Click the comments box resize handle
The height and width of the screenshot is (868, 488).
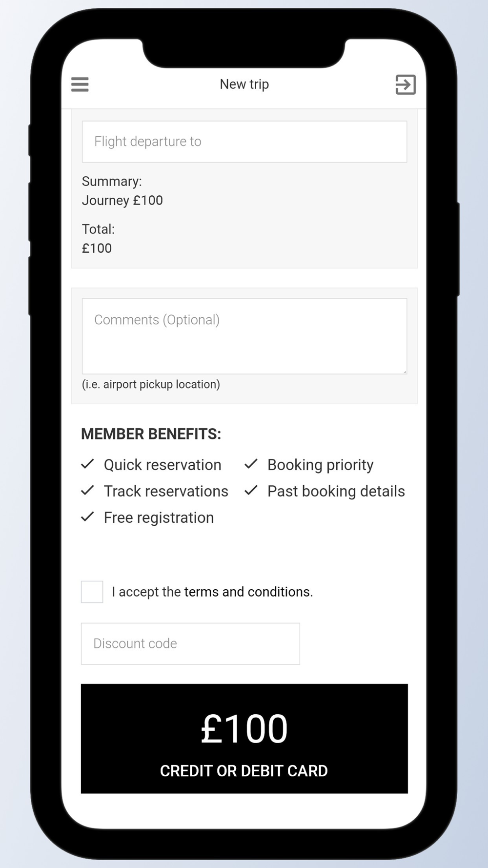click(404, 372)
